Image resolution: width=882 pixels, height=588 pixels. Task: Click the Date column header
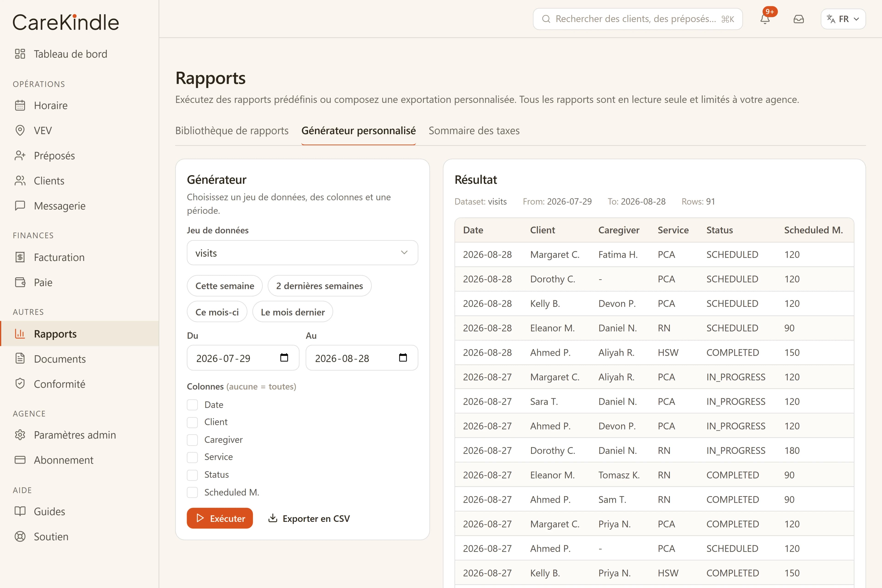[x=473, y=230]
